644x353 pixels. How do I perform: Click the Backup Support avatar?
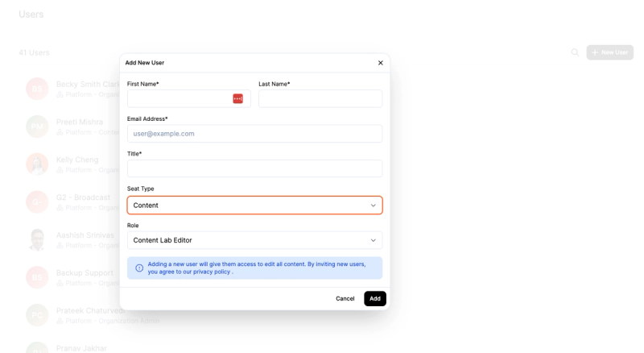tap(38, 277)
